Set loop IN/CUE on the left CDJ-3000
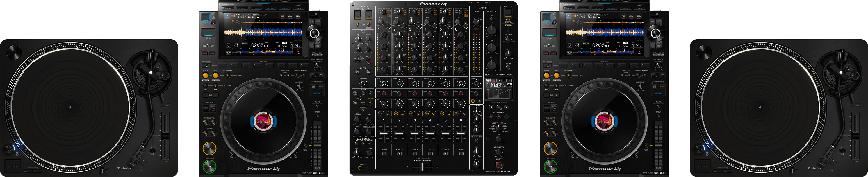868x177 pixels. pyautogui.click(x=206, y=75)
